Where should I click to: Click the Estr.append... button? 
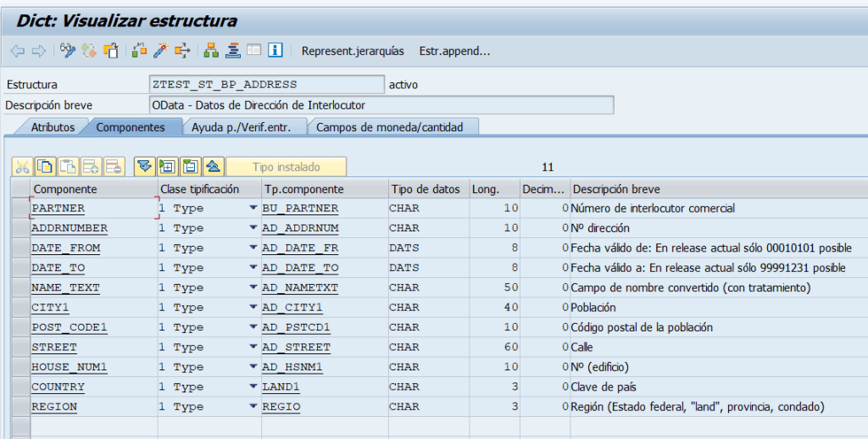coord(454,51)
